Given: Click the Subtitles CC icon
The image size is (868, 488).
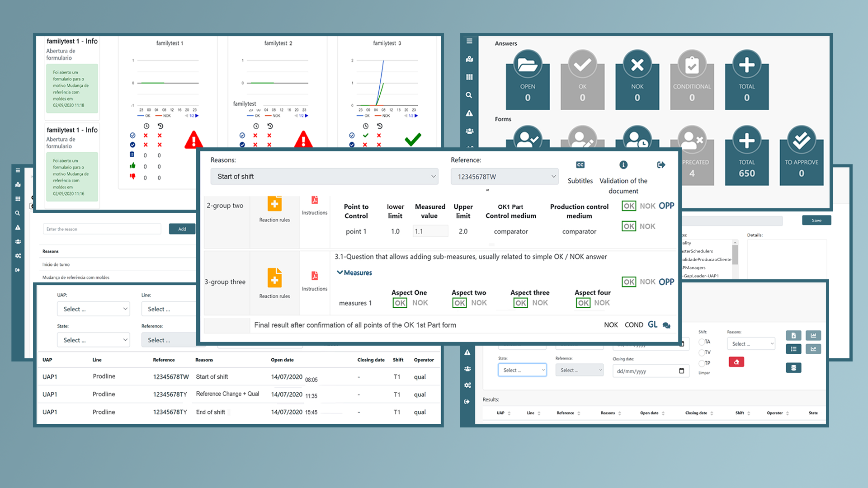Looking at the screenshot, I should click(x=580, y=165).
